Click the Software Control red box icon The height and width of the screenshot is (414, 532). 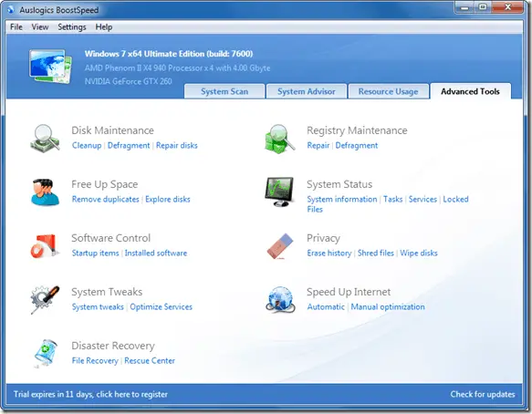click(45, 246)
